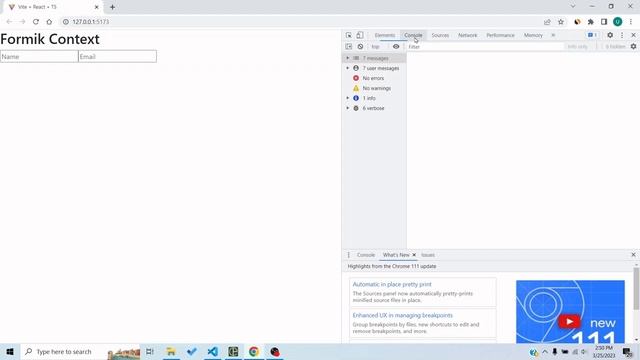Open a new browser tab

pyautogui.click(x=112, y=7)
